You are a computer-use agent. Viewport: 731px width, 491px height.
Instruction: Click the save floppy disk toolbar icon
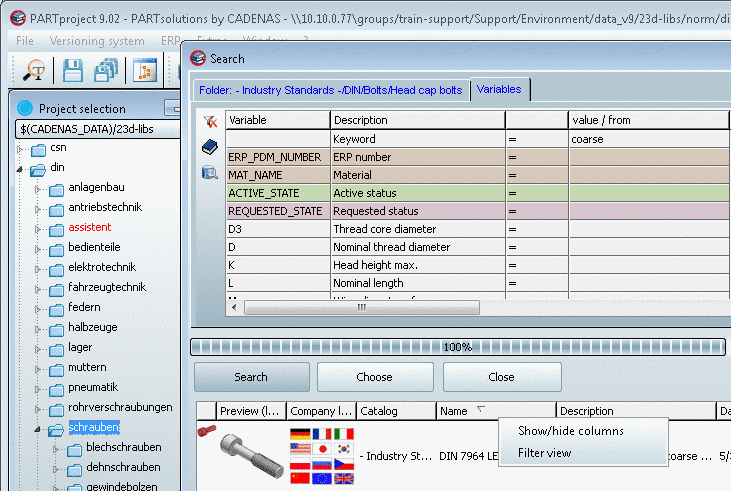pyautogui.click(x=73, y=71)
